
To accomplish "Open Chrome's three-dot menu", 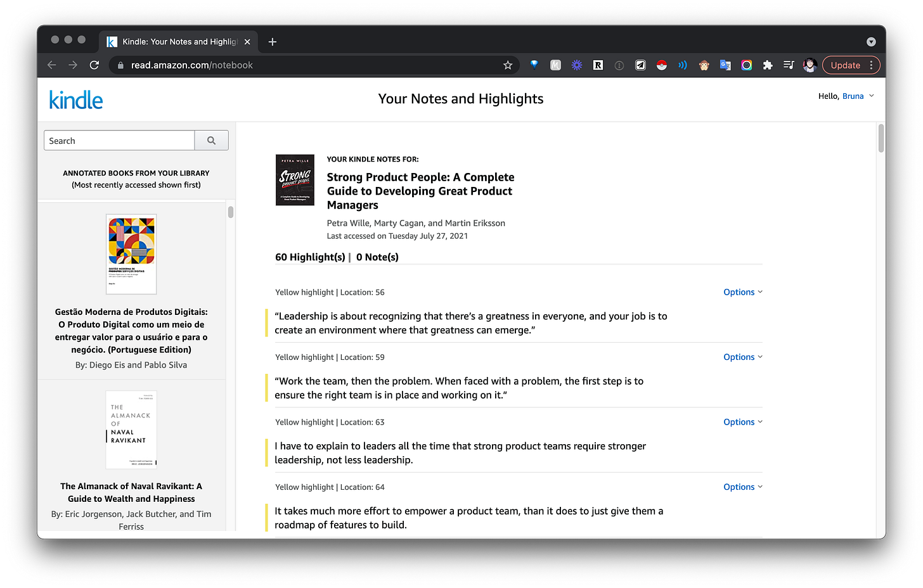I will (x=872, y=65).
